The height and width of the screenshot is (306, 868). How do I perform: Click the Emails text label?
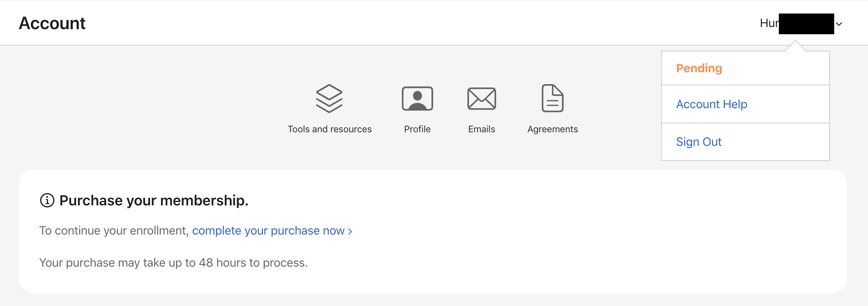click(x=481, y=129)
